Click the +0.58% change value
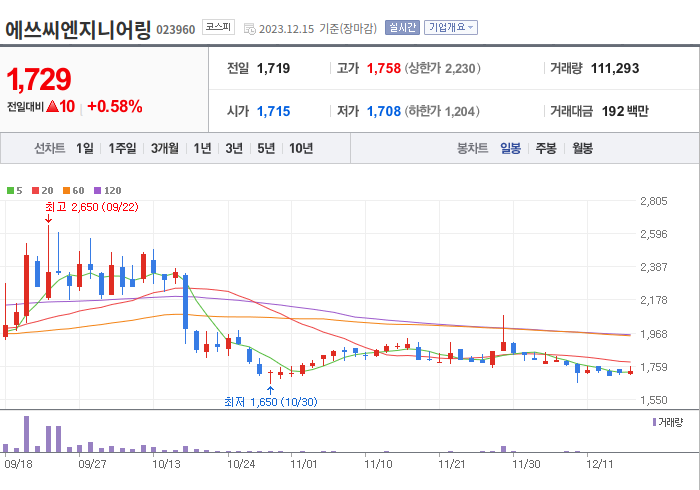The height and width of the screenshot is (490, 700). (x=115, y=106)
